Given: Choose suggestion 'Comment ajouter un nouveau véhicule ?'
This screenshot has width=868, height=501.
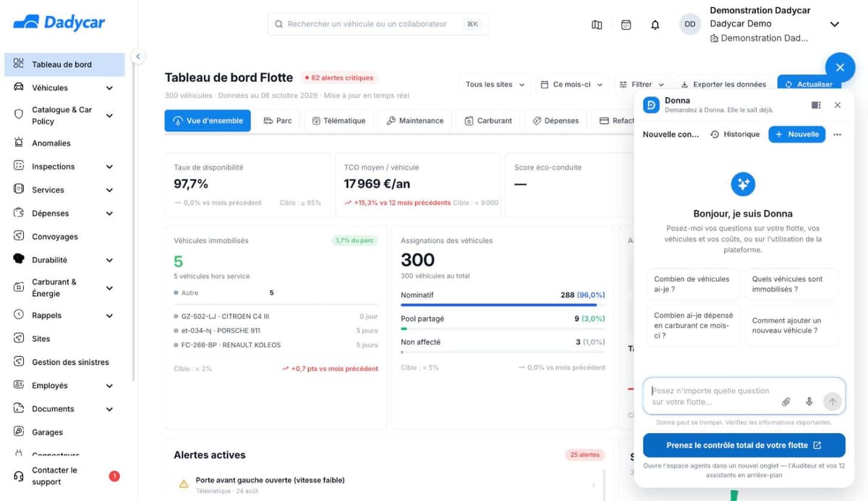Looking at the screenshot, I should click(791, 326).
